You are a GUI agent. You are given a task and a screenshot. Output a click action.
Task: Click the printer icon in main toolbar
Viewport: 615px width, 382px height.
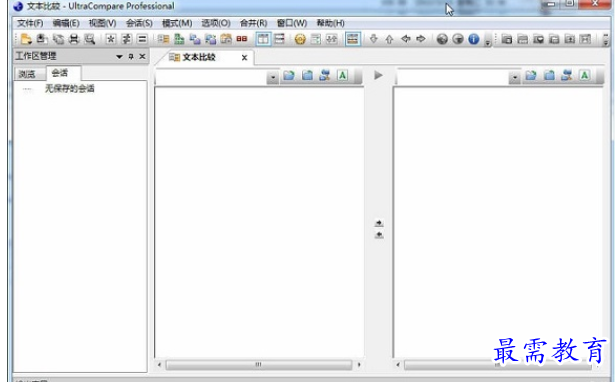tap(74, 39)
